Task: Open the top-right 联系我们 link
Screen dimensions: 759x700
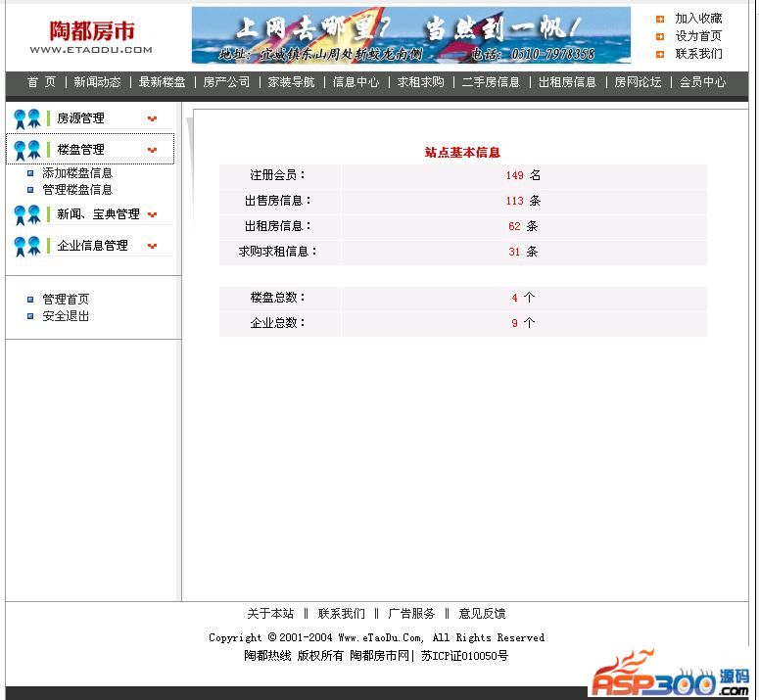Action: tap(698, 54)
